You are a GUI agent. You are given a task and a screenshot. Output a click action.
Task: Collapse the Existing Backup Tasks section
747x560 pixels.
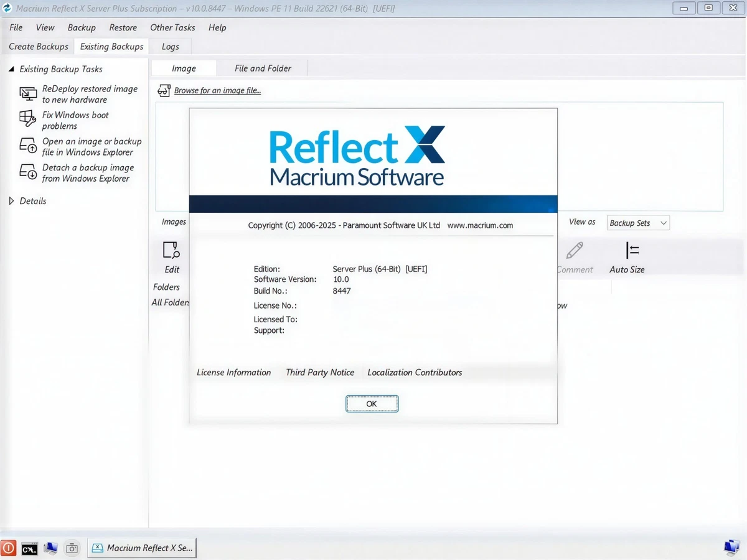click(x=11, y=69)
